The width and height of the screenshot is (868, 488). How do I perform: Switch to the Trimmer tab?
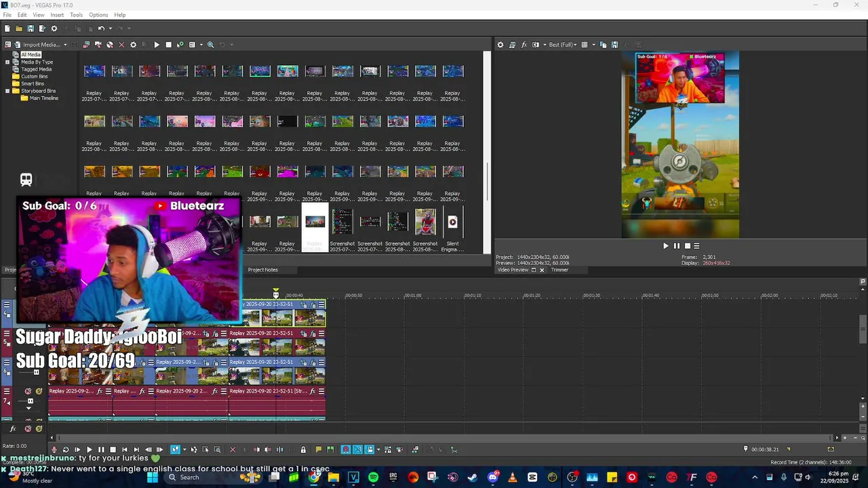pyautogui.click(x=559, y=270)
